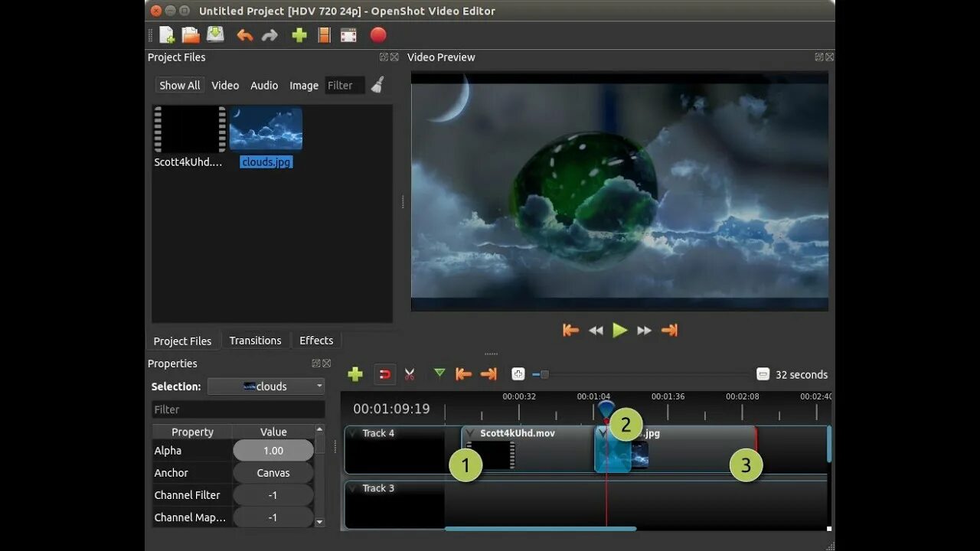Close the Video Preview panel
This screenshot has width=980, height=551.
829,57
